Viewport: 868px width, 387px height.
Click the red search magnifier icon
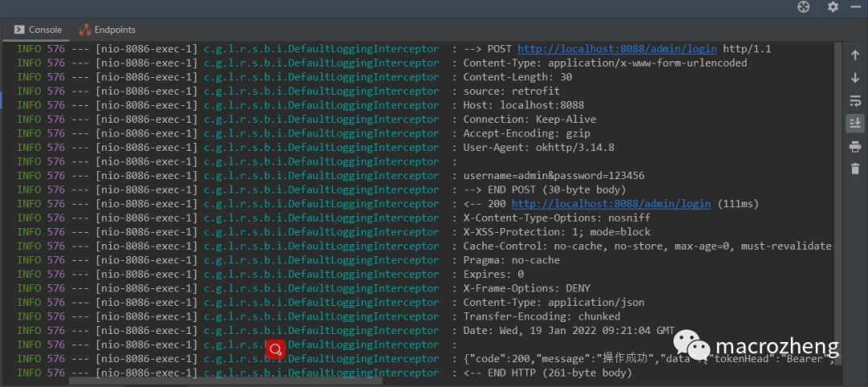(276, 349)
